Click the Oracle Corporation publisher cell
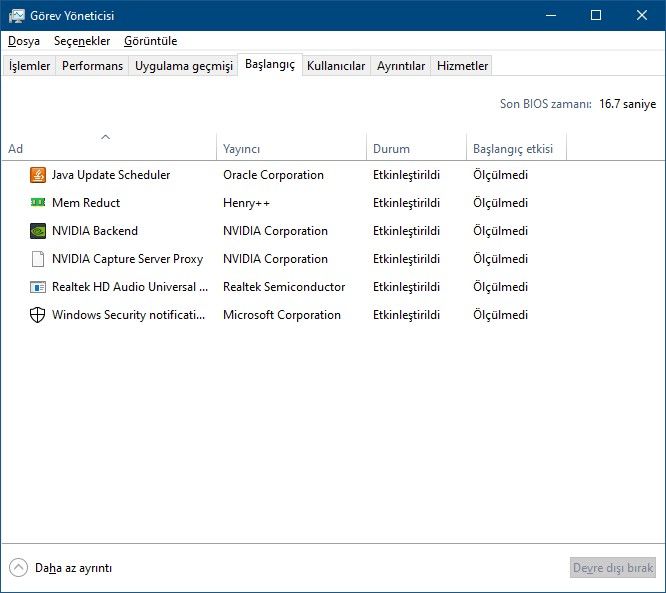Image resolution: width=666 pixels, height=593 pixels. point(273,175)
